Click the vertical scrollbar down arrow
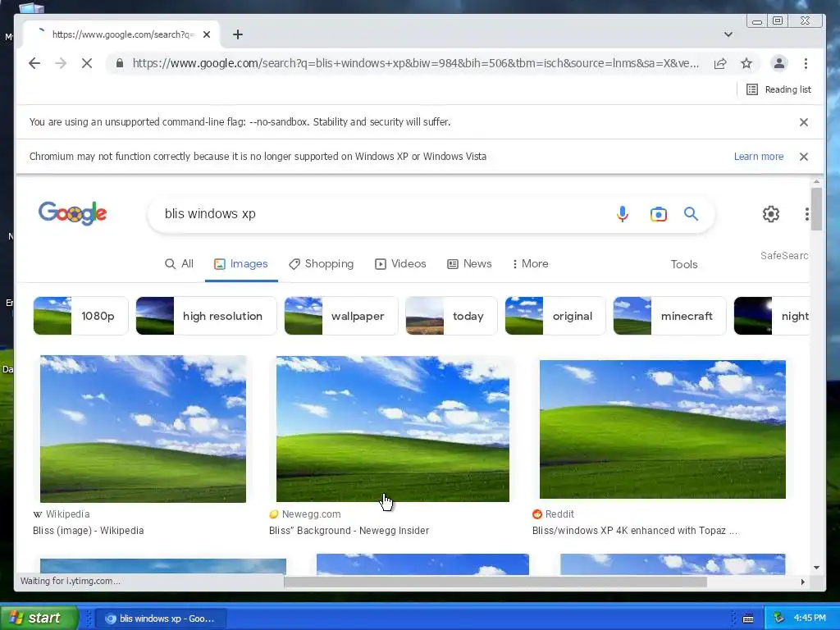840x630 pixels. (816, 568)
